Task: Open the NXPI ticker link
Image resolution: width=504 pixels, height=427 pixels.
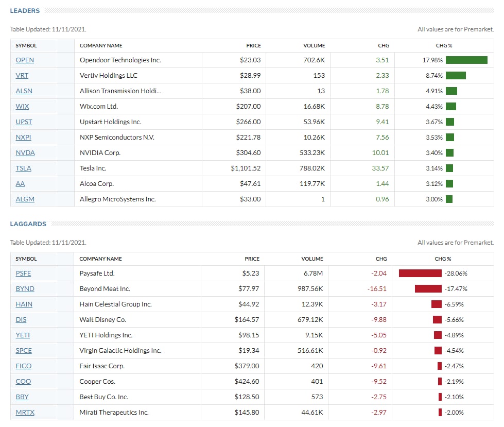Action: pyautogui.click(x=23, y=138)
